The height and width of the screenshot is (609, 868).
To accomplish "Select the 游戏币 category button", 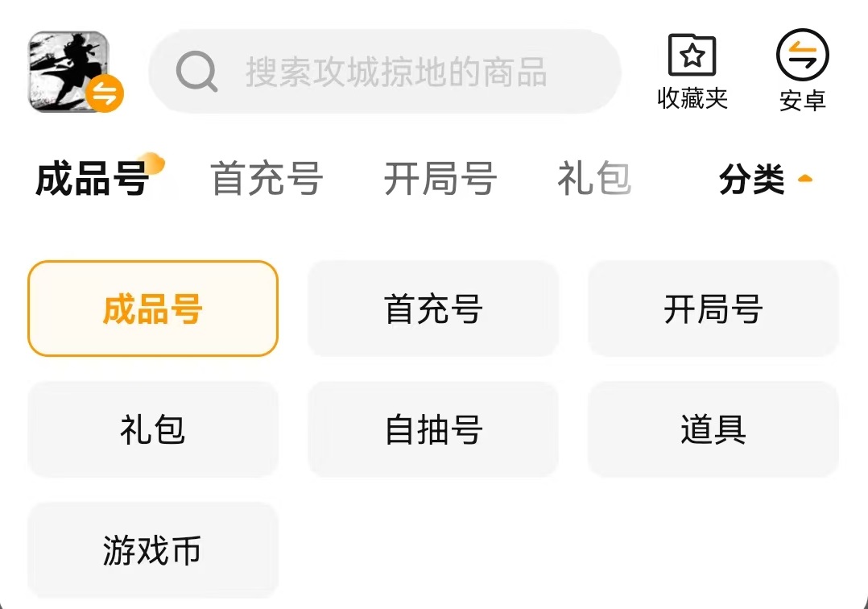I will 153,551.
